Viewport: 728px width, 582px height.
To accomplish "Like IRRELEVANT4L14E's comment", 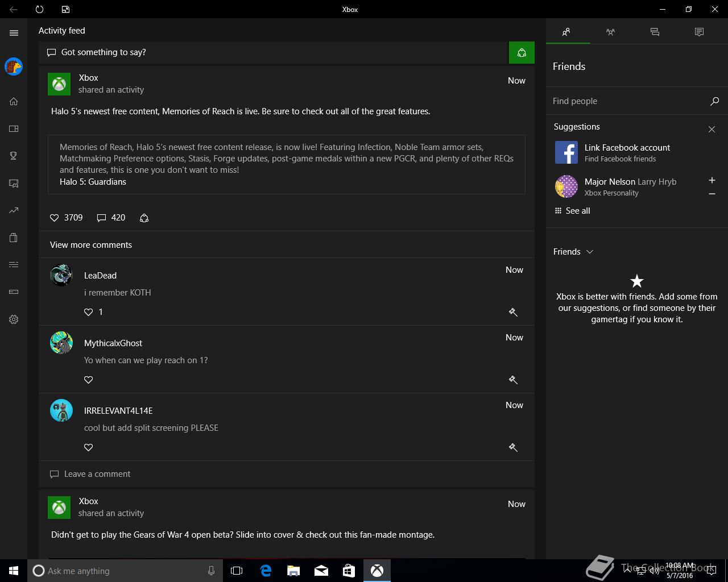I will (88, 447).
